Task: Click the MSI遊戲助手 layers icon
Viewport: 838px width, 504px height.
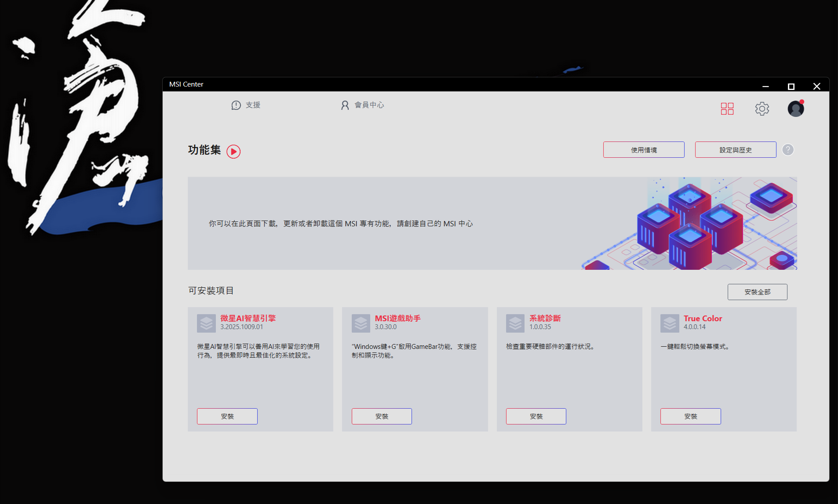Action: coord(361,323)
